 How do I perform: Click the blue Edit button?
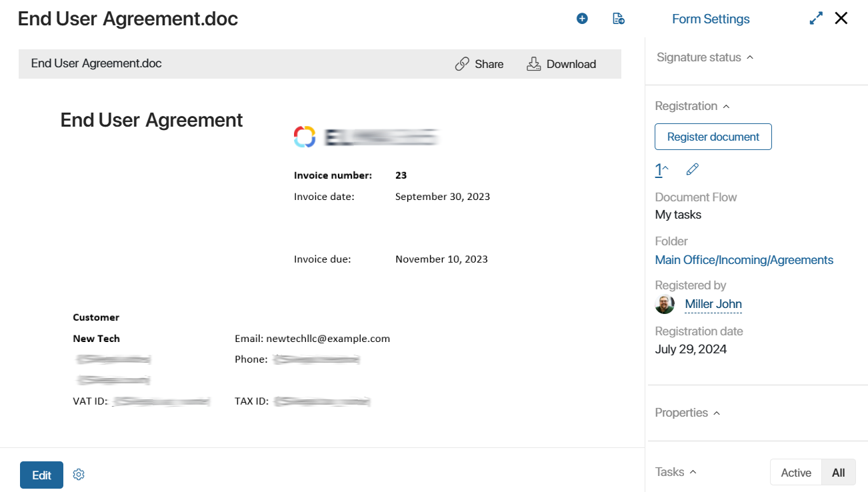pyautogui.click(x=41, y=475)
